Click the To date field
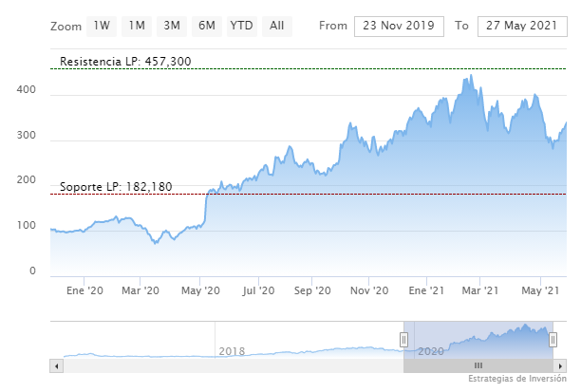Screen dimensions: 581x392 click(x=522, y=26)
